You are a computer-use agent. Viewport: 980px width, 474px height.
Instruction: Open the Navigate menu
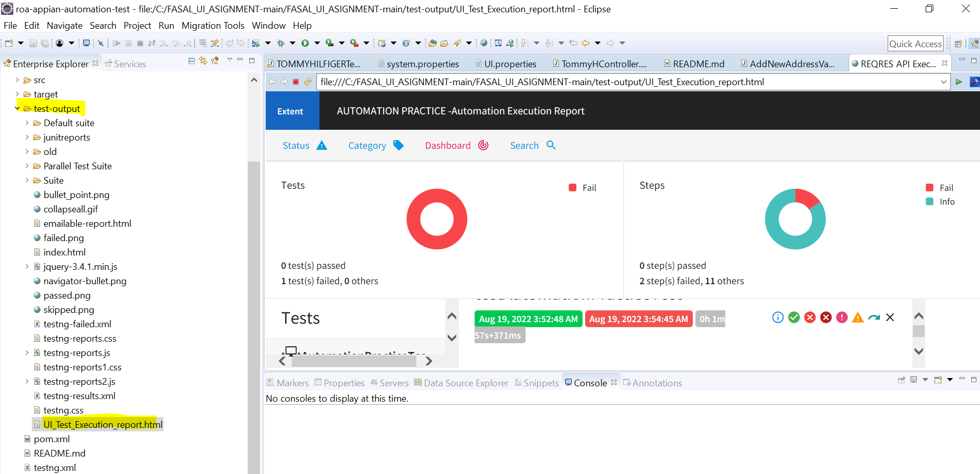(x=65, y=25)
